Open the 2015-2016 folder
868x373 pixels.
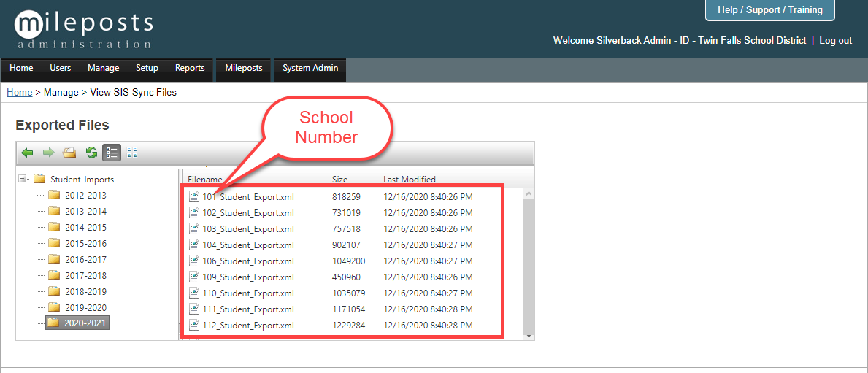tap(85, 244)
